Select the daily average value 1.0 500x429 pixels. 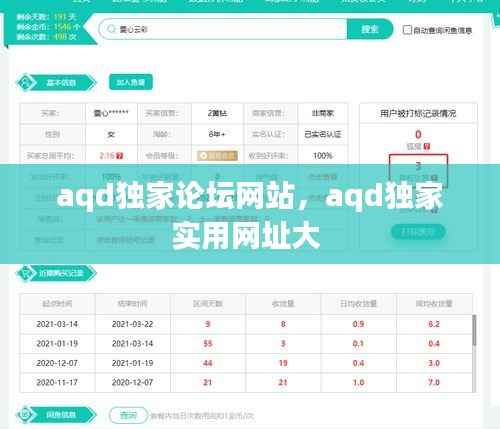(x=358, y=382)
